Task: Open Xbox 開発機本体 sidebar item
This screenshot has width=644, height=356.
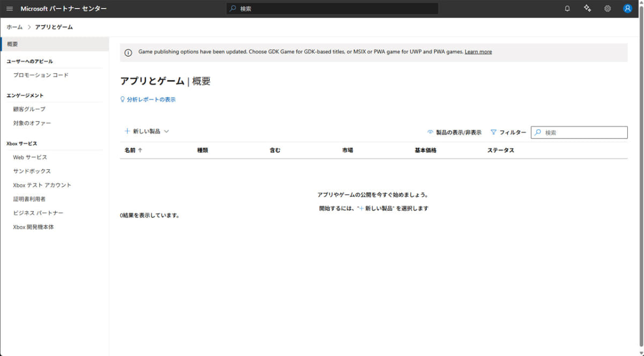Action: [33, 227]
